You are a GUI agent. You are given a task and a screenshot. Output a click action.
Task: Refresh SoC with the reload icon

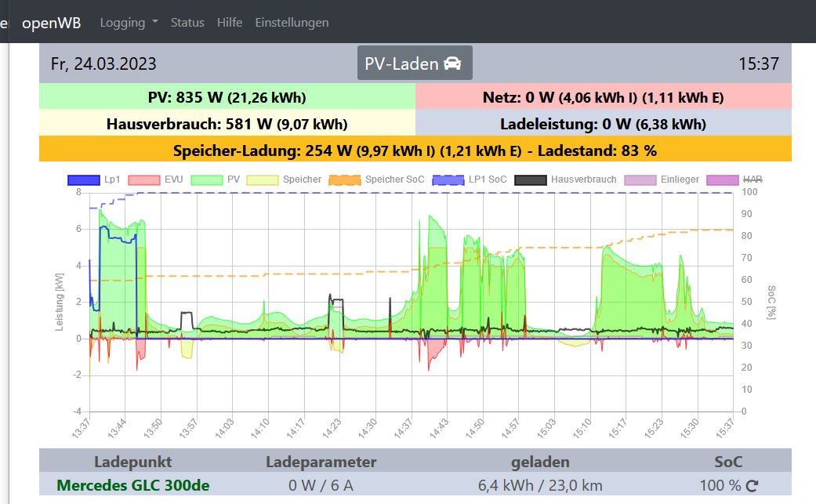point(753,486)
